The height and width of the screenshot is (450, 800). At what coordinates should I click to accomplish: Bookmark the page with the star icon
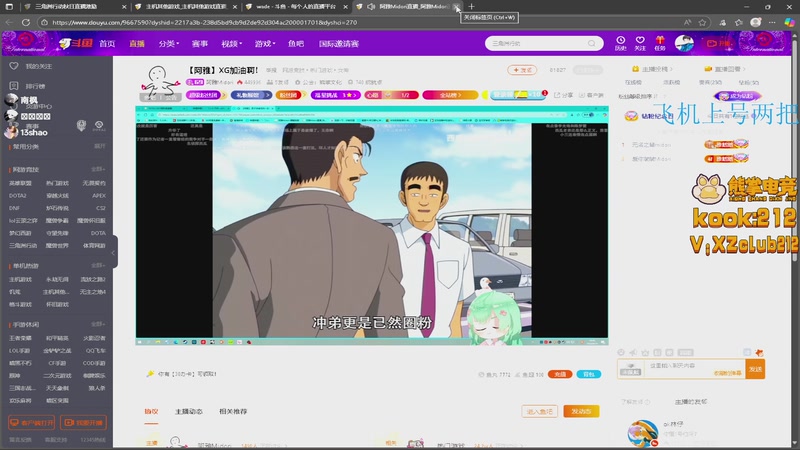(703, 22)
